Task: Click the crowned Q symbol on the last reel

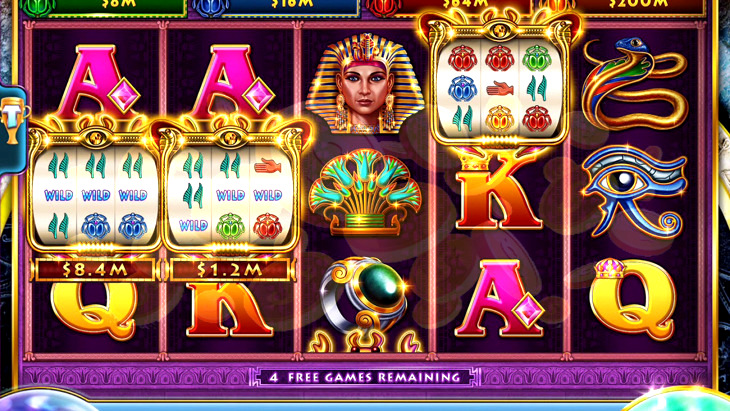Action: tap(633, 300)
